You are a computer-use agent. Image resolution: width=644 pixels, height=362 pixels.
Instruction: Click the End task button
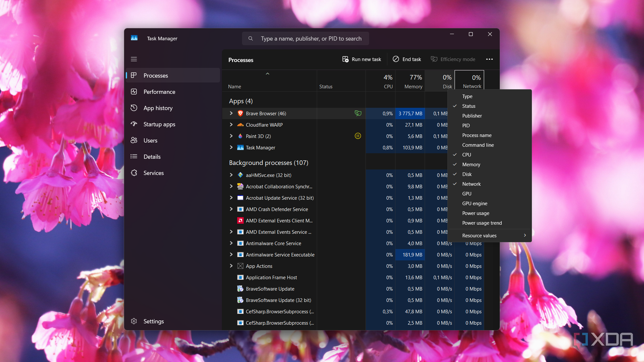[407, 59]
